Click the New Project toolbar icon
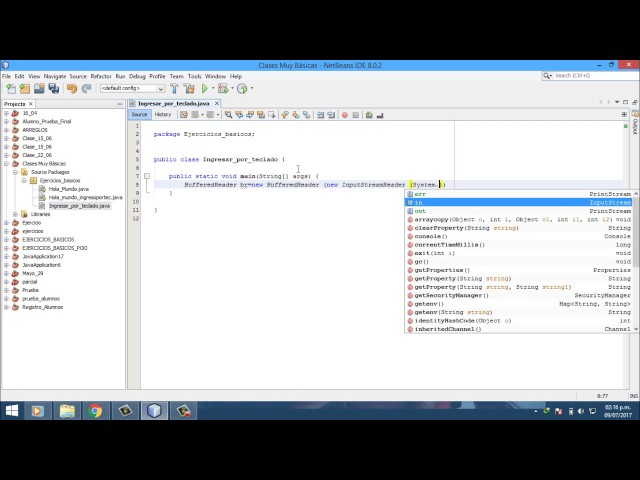640x480 pixels. tap(25, 89)
